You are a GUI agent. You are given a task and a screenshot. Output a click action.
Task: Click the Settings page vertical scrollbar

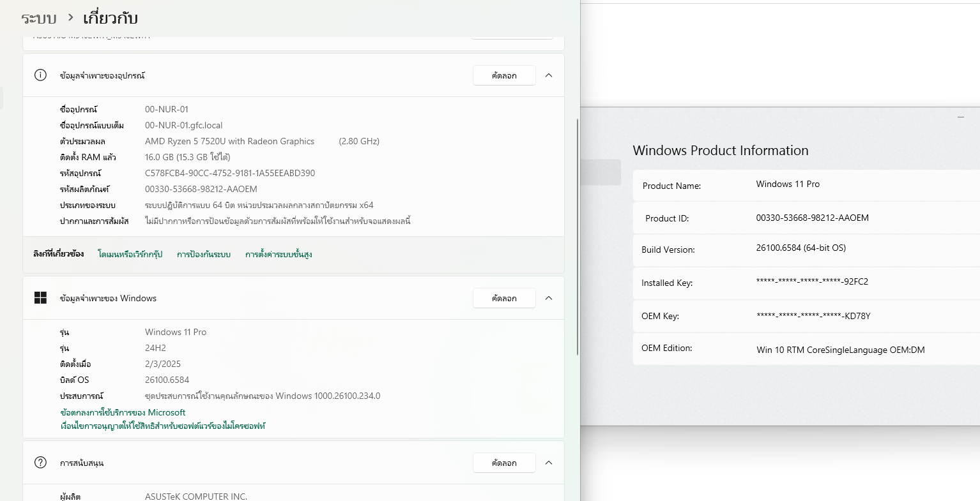578,236
